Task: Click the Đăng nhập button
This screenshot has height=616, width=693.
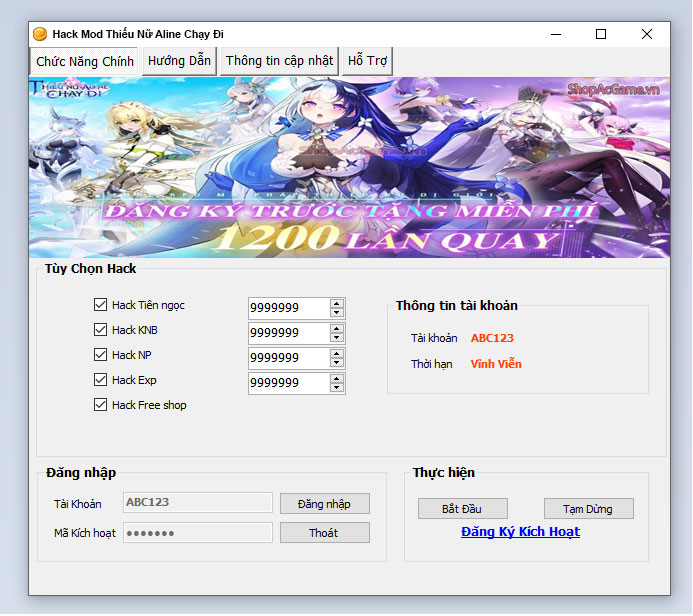Action: click(x=324, y=504)
